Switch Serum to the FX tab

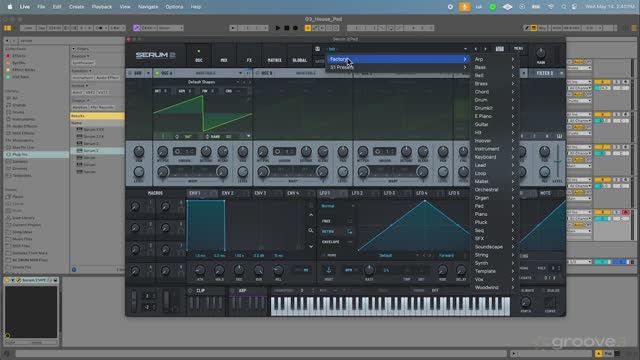click(x=249, y=57)
